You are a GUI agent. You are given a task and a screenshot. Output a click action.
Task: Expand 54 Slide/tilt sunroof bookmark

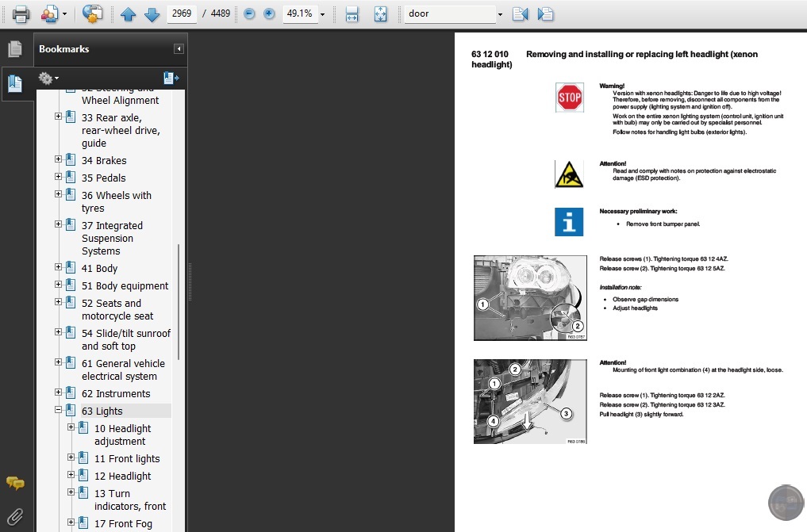coord(58,332)
